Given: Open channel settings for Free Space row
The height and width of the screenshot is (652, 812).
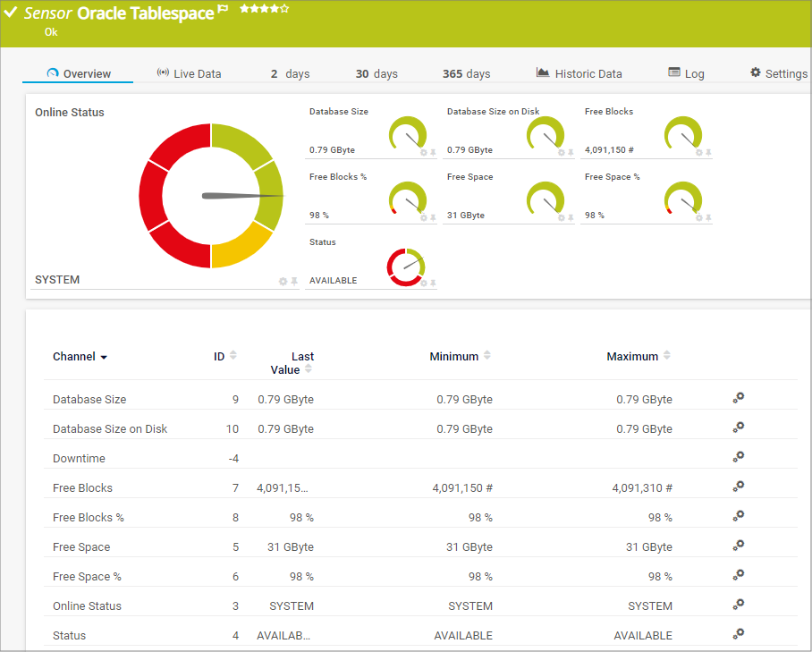Looking at the screenshot, I should click(x=738, y=546).
